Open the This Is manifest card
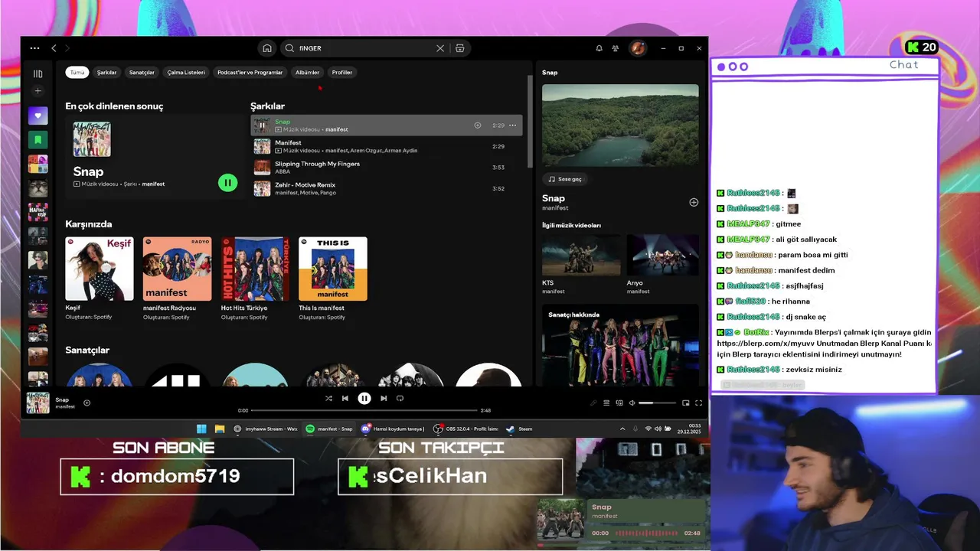The width and height of the screenshot is (980, 551). [333, 278]
